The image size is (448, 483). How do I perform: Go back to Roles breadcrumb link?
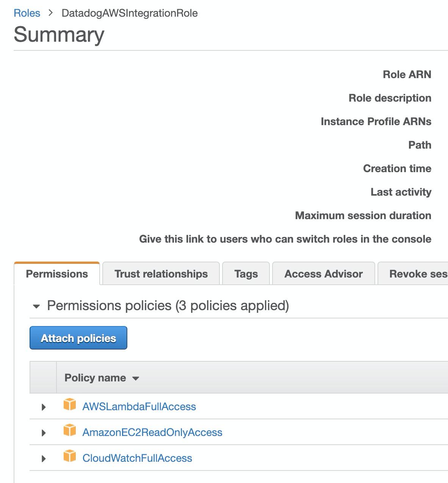pyautogui.click(x=27, y=13)
